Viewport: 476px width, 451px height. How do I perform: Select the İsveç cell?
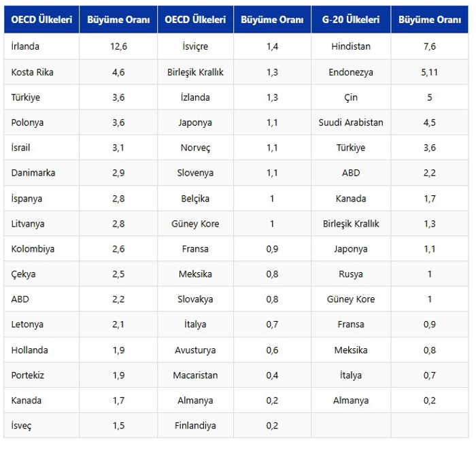pyautogui.click(x=22, y=425)
